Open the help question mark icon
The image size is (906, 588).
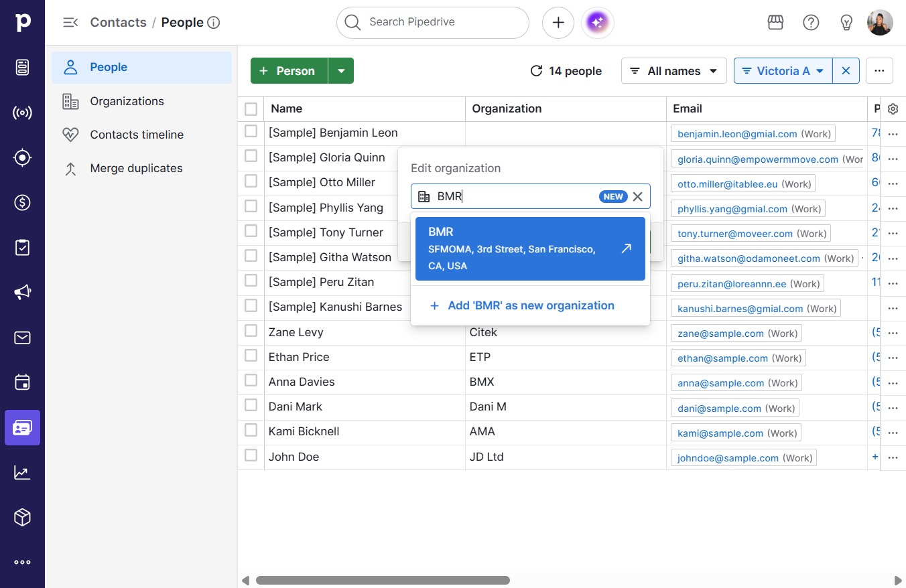coord(811,22)
